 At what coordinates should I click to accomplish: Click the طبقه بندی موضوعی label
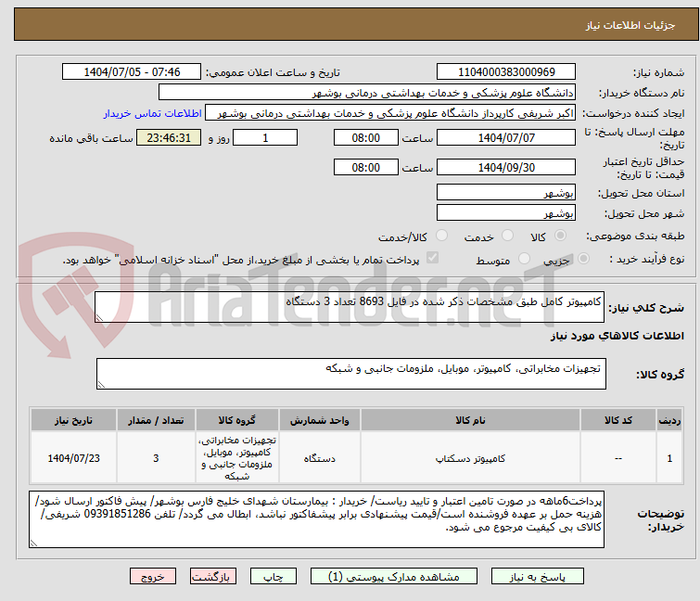pos(635,236)
